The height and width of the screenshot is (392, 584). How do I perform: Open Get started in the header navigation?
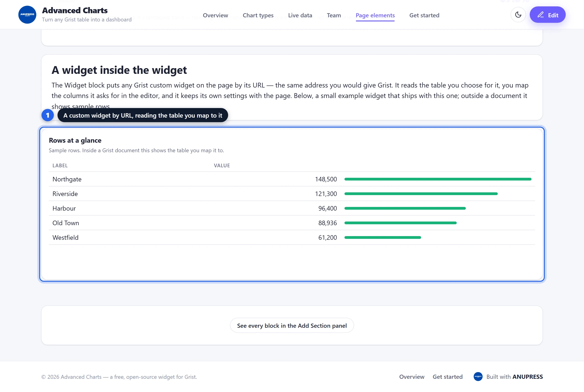pyautogui.click(x=424, y=15)
